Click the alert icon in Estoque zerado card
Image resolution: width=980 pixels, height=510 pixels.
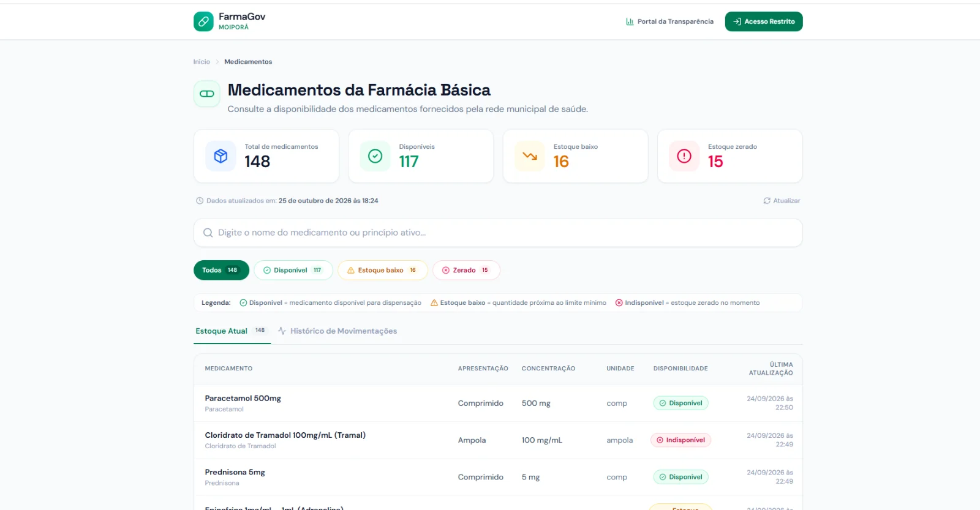coord(684,156)
